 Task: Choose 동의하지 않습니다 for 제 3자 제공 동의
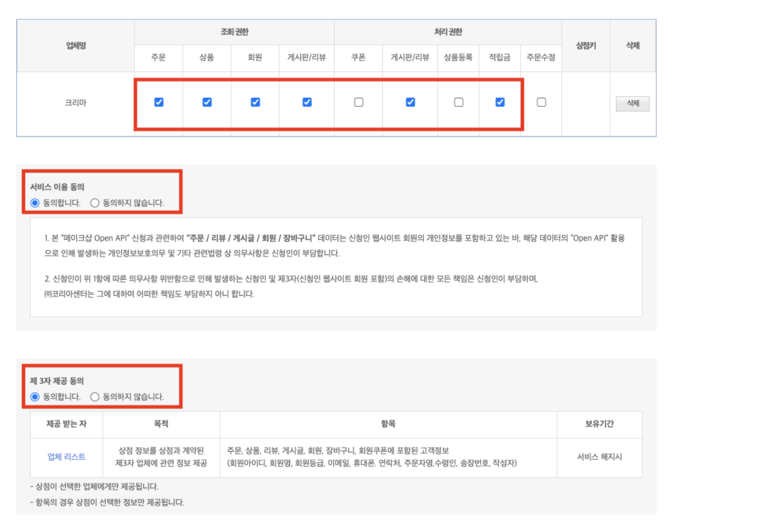pyautogui.click(x=95, y=397)
